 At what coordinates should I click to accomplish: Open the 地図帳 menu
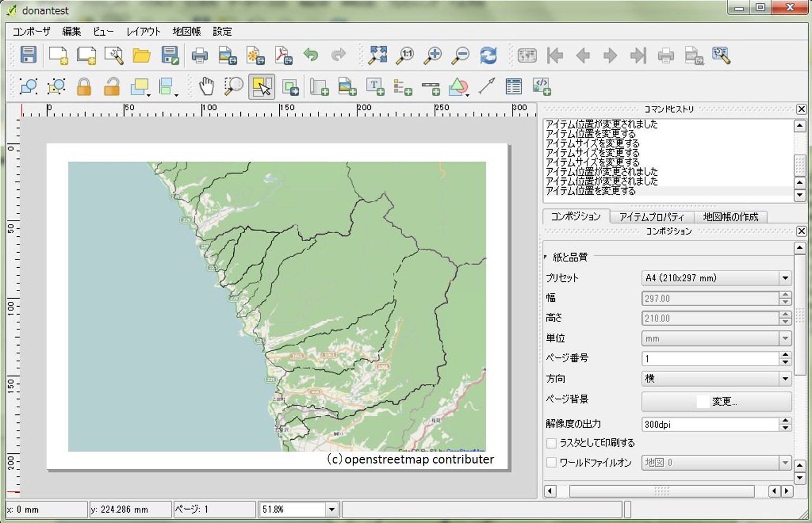pos(187,31)
